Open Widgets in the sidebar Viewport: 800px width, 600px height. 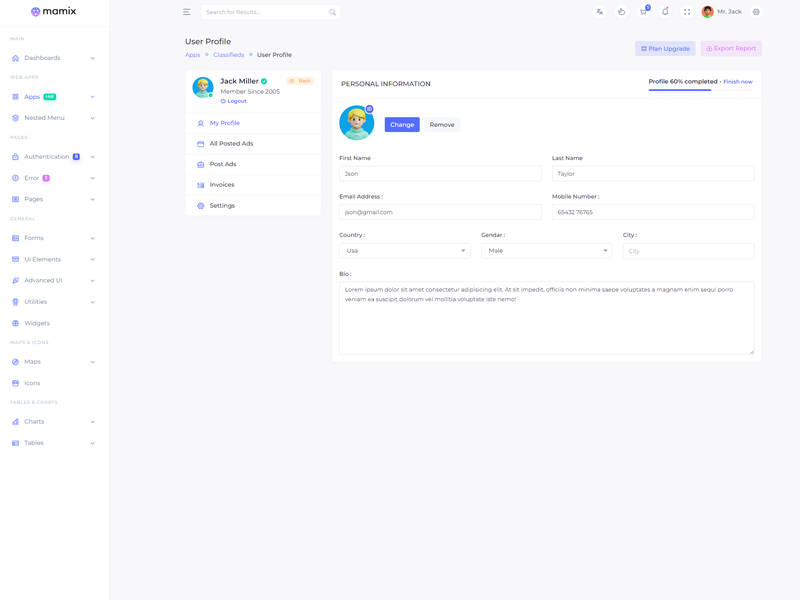pos(37,323)
